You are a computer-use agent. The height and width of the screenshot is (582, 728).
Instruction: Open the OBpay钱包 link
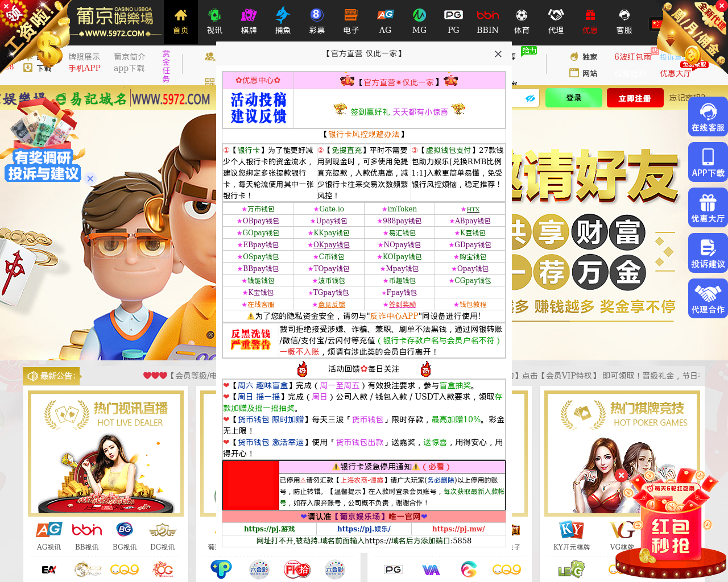(258, 221)
